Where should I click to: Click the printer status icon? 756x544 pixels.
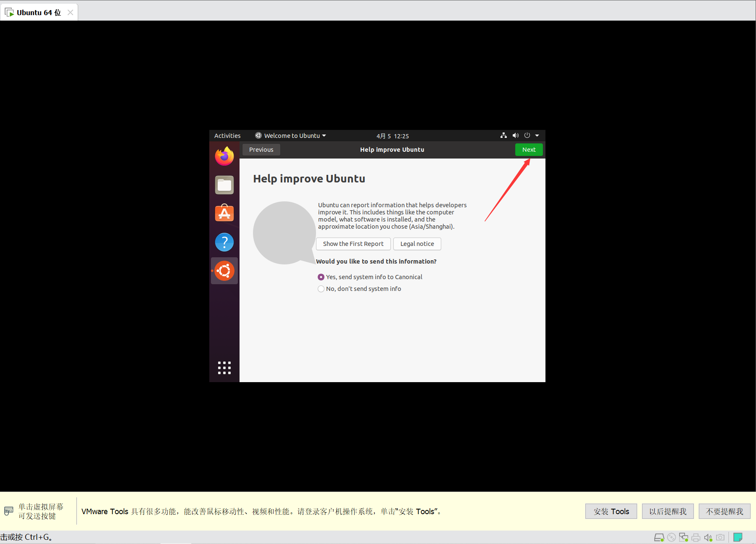tap(696, 537)
